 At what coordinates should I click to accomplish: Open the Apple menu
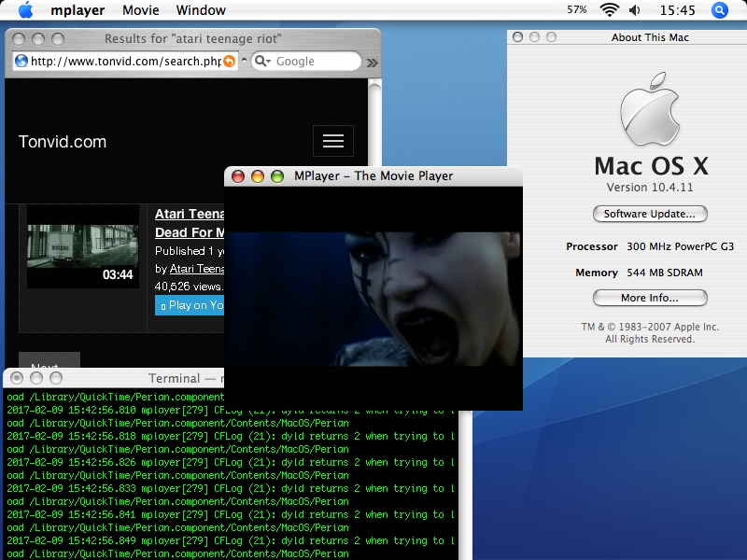[x=26, y=10]
